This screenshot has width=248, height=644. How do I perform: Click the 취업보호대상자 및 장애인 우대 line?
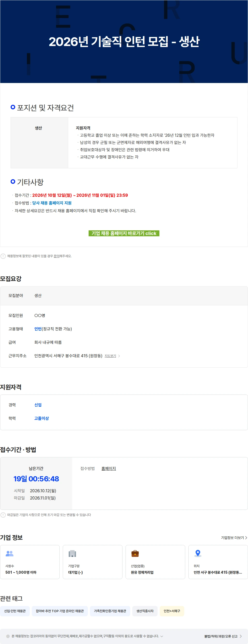tap(125, 150)
